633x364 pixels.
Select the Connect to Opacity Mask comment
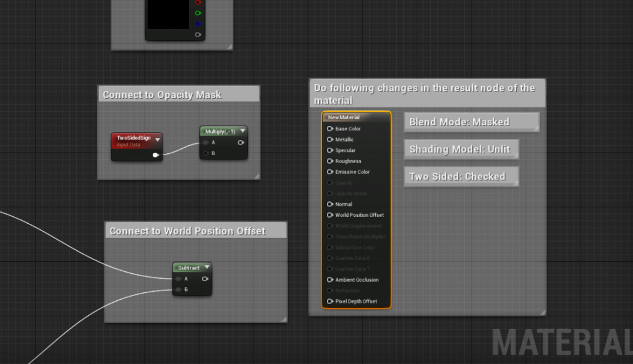179,95
